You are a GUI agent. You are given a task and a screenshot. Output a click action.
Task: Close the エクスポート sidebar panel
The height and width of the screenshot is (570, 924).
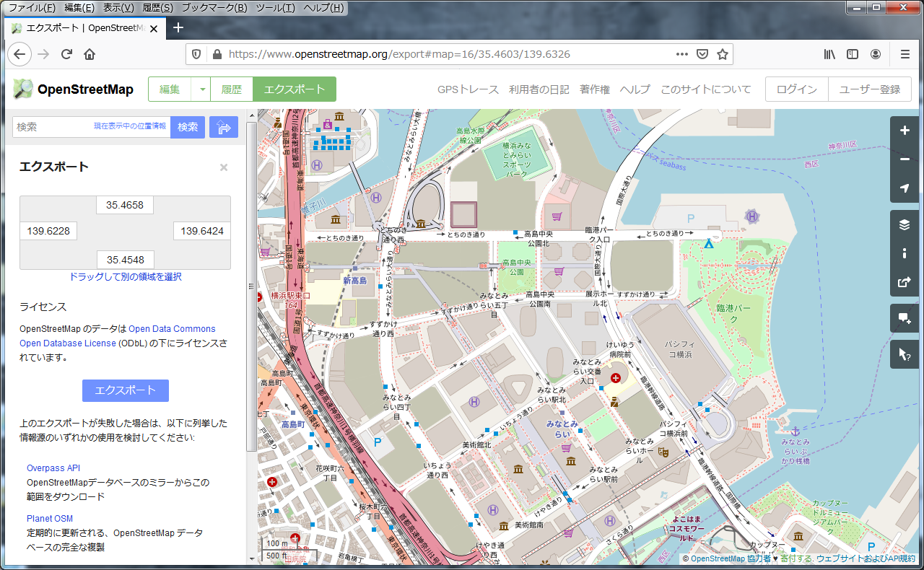pyautogui.click(x=224, y=167)
